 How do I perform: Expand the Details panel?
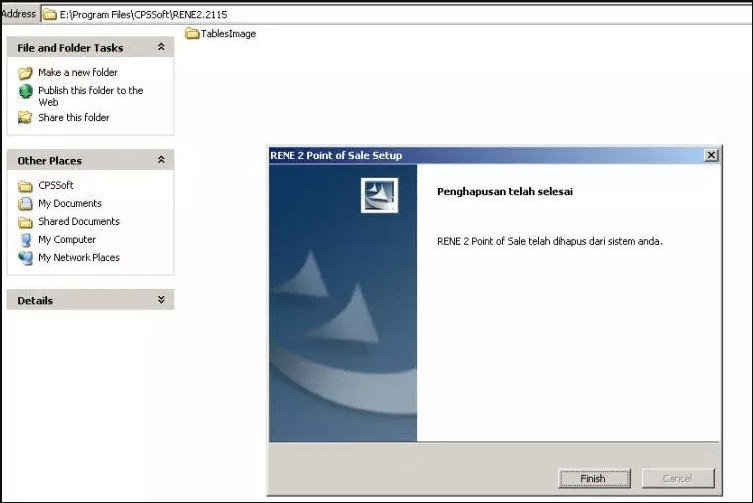click(x=161, y=300)
